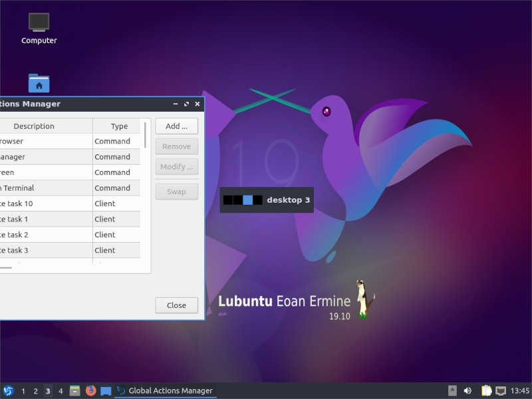
Task: Open the volume control in the tray
Action: [467, 391]
